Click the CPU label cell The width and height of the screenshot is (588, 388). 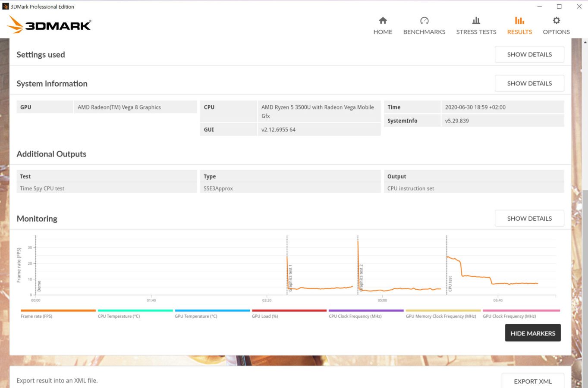[x=229, y=111]
